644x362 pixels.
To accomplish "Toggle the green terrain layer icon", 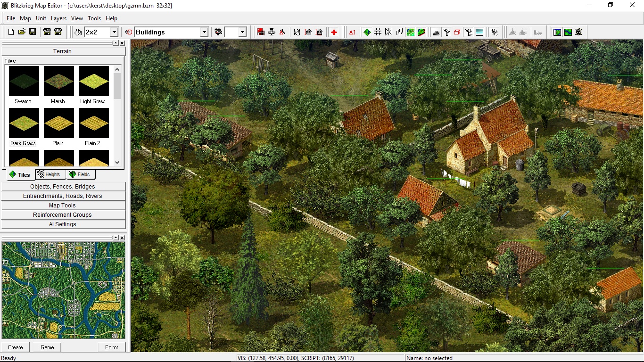I will pyautogui.click(x=411, y=32).
